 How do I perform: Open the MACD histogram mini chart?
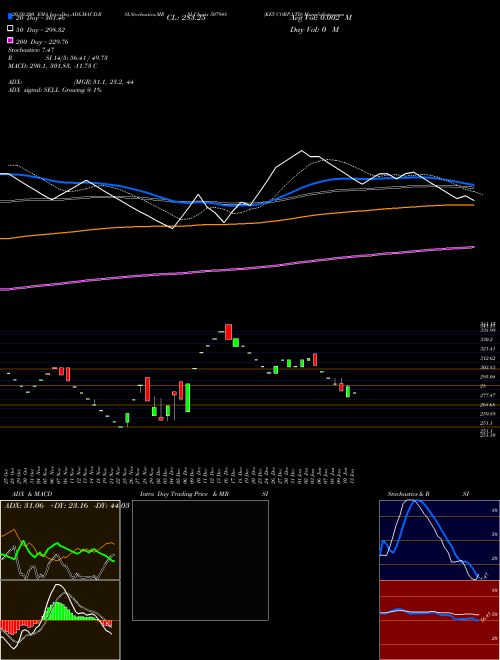60,620
